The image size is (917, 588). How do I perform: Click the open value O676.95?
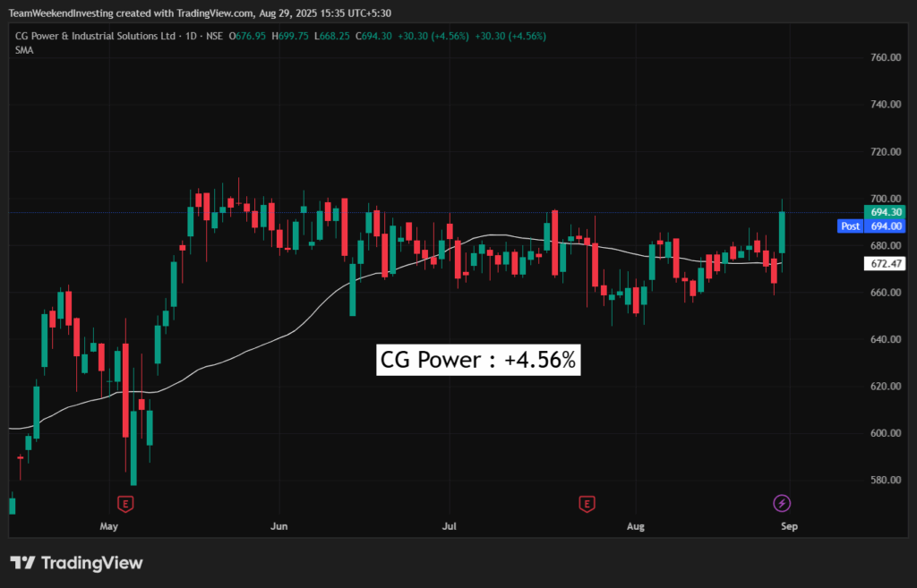(247, 36)
